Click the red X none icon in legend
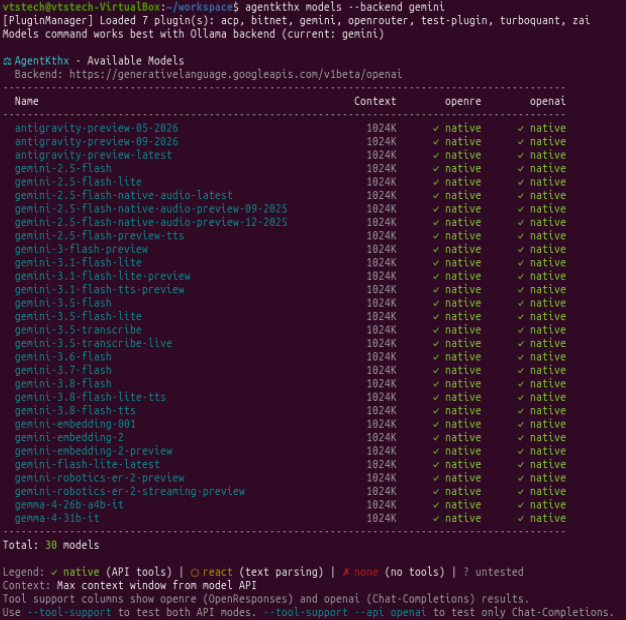626x620 pixels. coord(346,572)
